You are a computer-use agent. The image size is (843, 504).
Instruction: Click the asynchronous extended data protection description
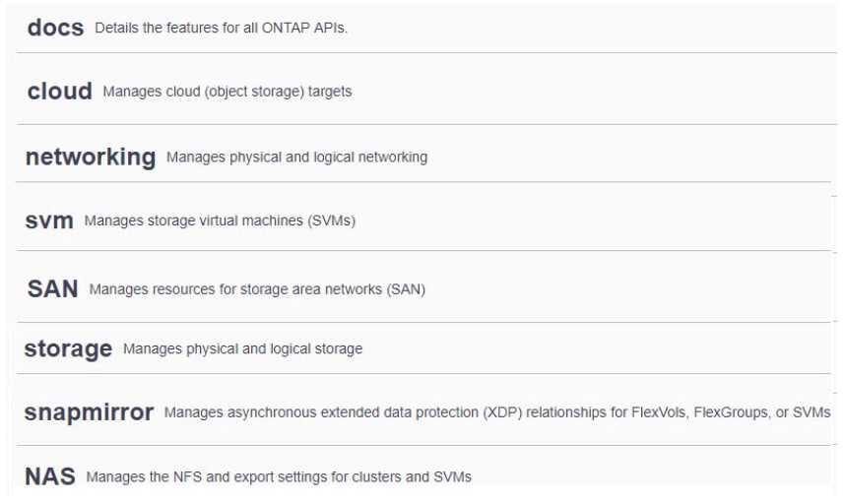(x=497, y=412)
